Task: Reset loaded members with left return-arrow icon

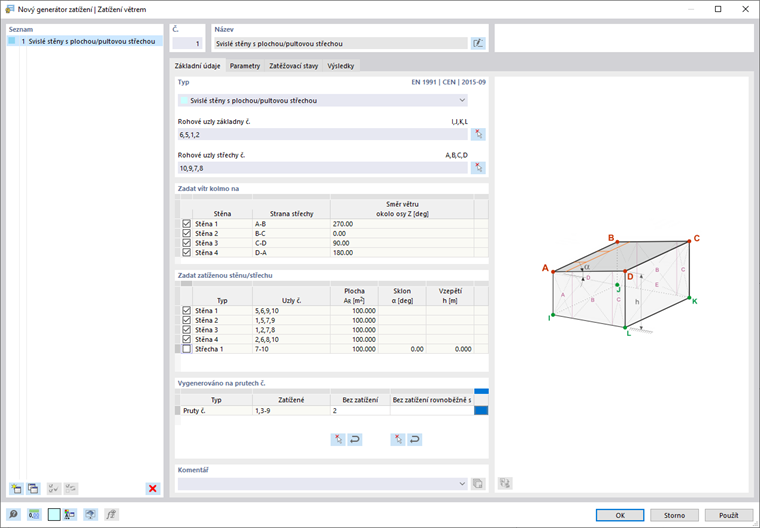Action: pyautogui.click(x=355, y=439)
